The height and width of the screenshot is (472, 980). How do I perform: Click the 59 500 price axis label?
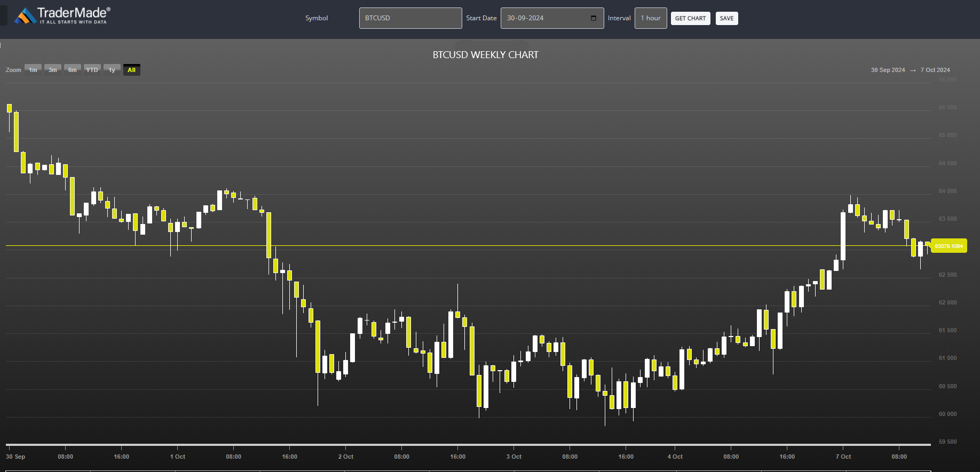click(947, 442)
